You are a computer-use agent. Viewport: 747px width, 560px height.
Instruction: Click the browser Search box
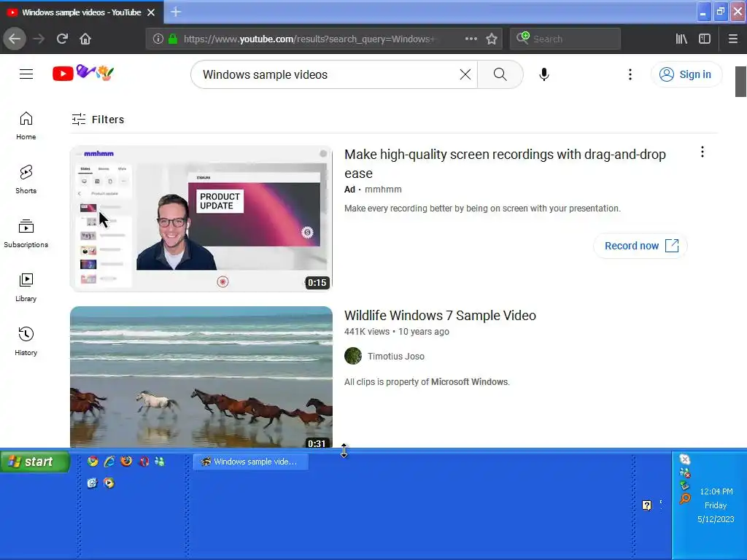(x=565, y=39)
